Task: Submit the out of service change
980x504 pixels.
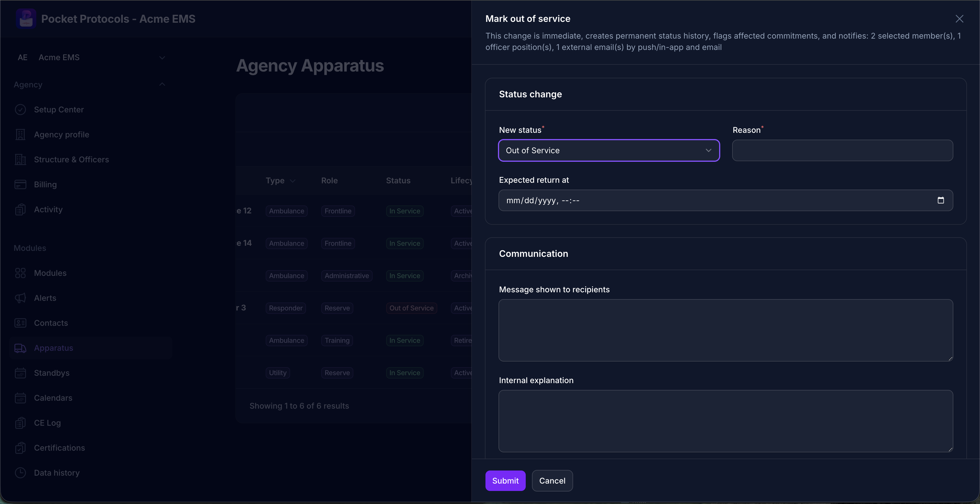Action: click(505, 481)
